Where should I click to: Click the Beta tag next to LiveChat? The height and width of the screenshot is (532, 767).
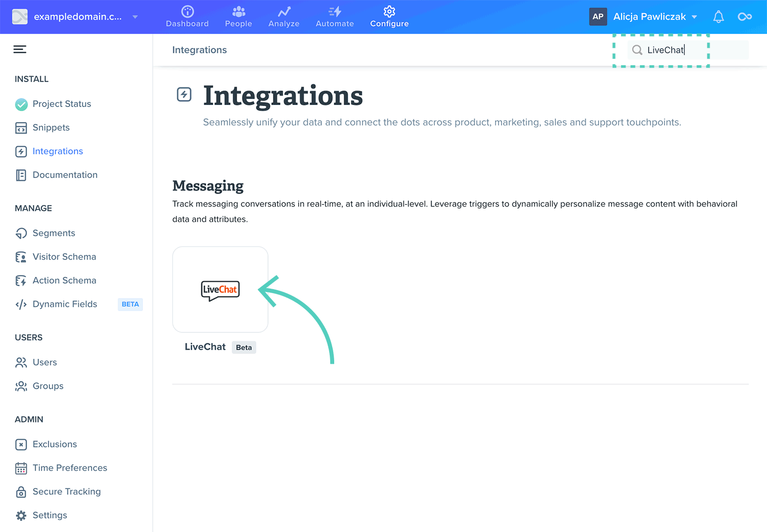tap(244, 347)
